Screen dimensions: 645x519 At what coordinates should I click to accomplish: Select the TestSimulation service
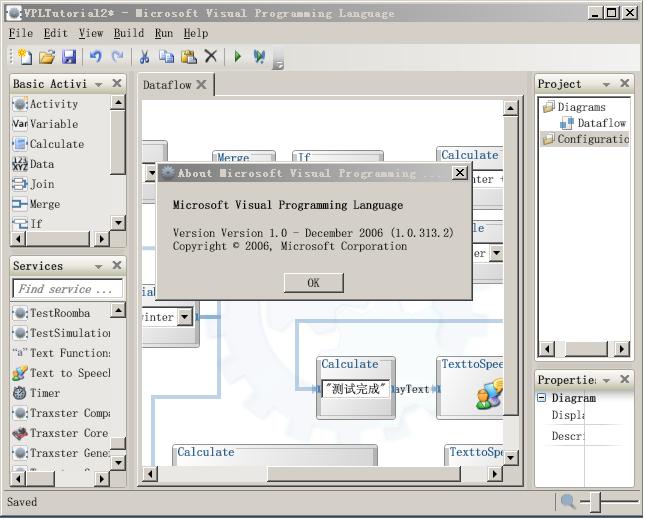(x=60, y=333)
